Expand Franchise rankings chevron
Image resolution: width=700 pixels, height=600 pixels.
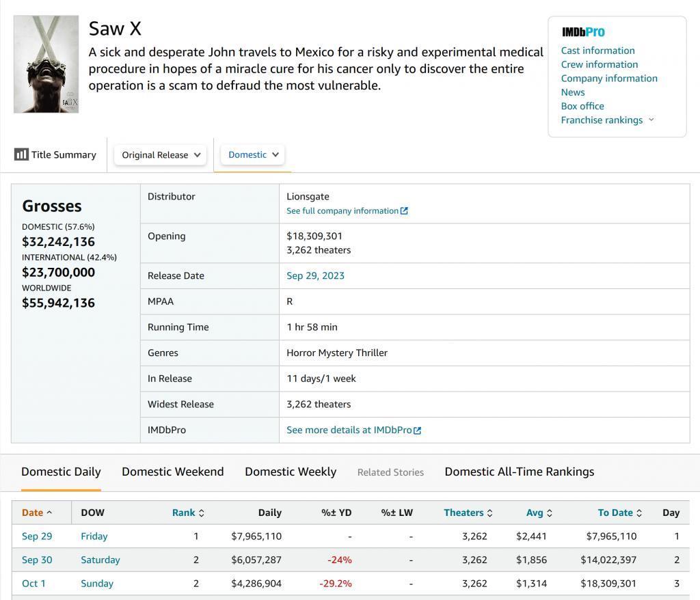point(651,120)
